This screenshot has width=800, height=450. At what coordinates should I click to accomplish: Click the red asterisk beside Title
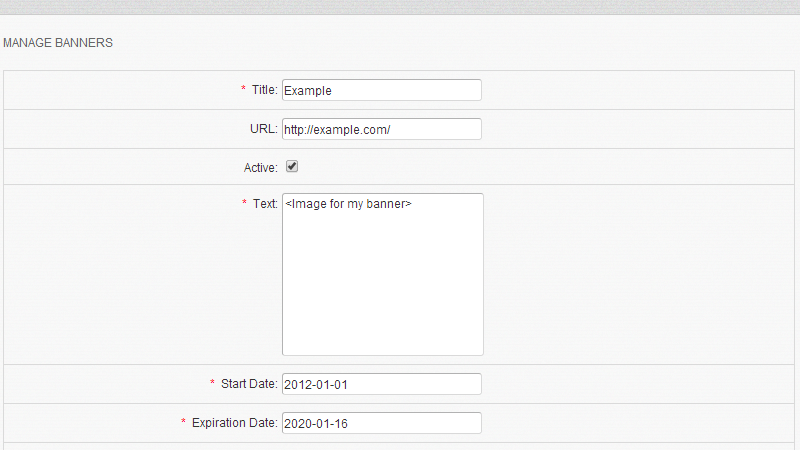(x=243, y=90)
